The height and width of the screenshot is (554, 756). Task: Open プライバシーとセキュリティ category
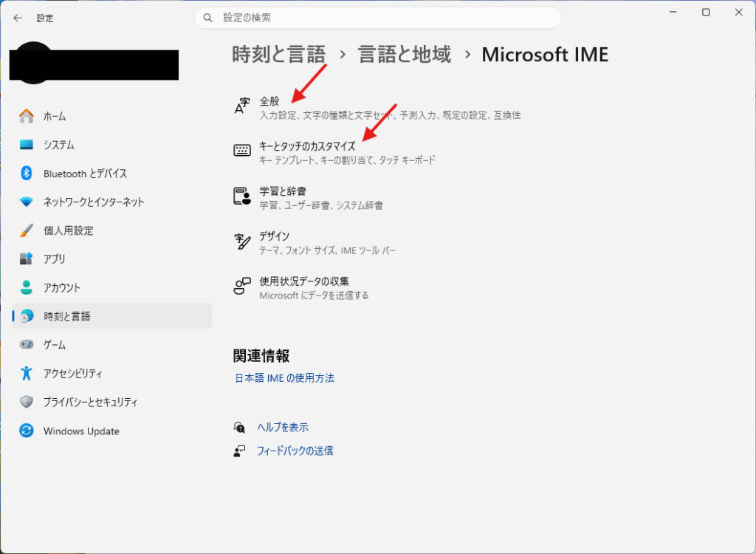pos(112,402)
